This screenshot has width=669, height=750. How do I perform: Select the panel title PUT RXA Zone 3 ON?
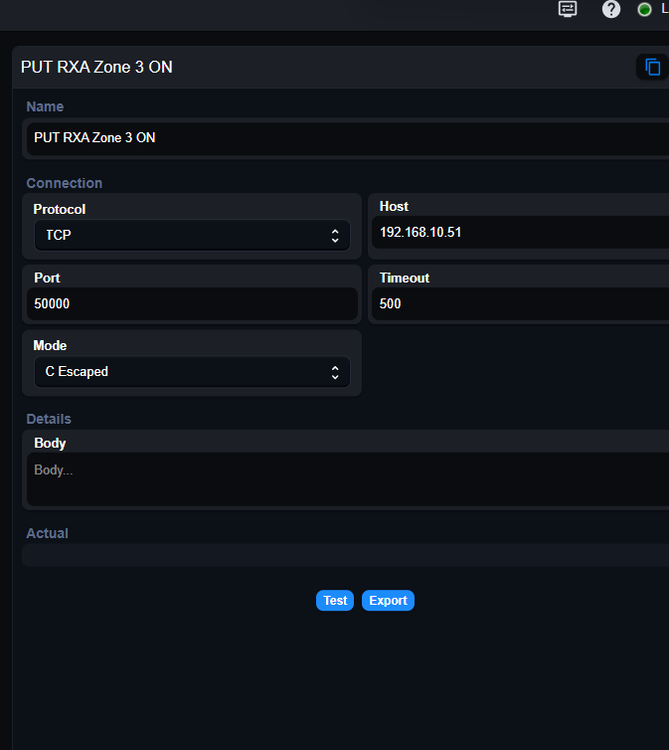point(97,67)
